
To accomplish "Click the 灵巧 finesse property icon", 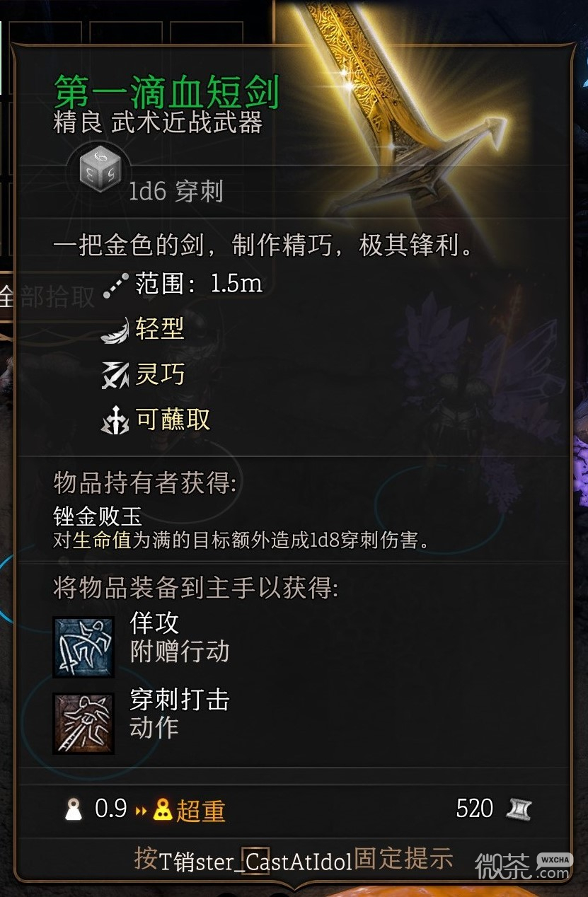I will click(115, 376).
